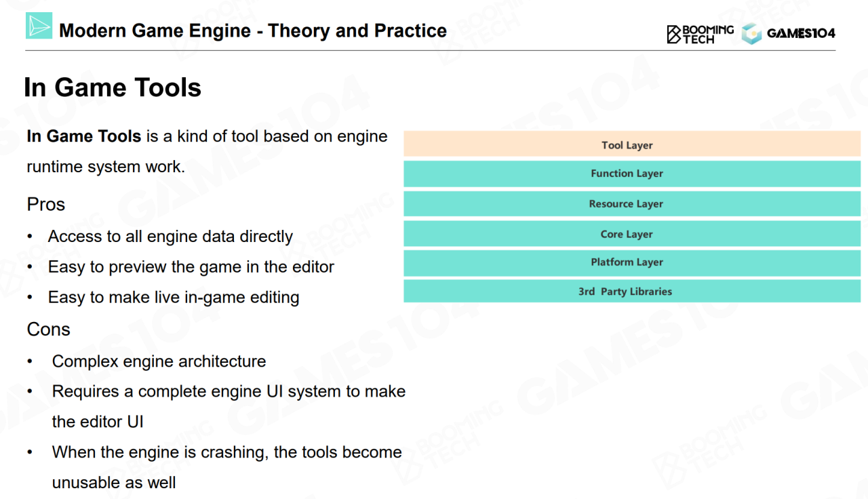Click the "When the engine is crashing" bullet

[x=226, y=452]
